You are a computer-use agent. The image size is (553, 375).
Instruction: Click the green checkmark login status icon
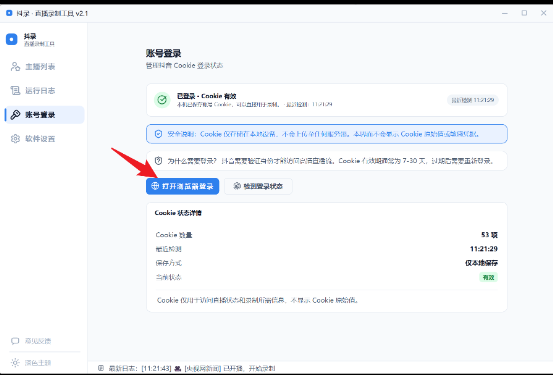[162, 100]
